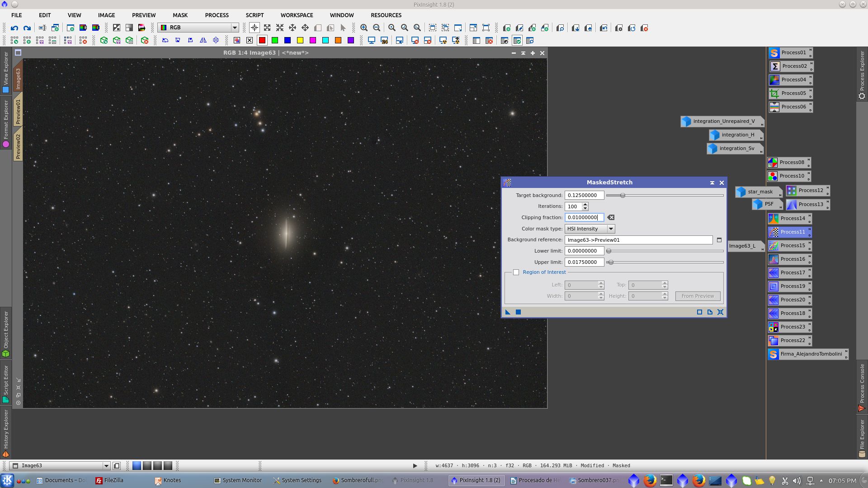
Task: Open the Color mask type dropdown
Action: 590,229
